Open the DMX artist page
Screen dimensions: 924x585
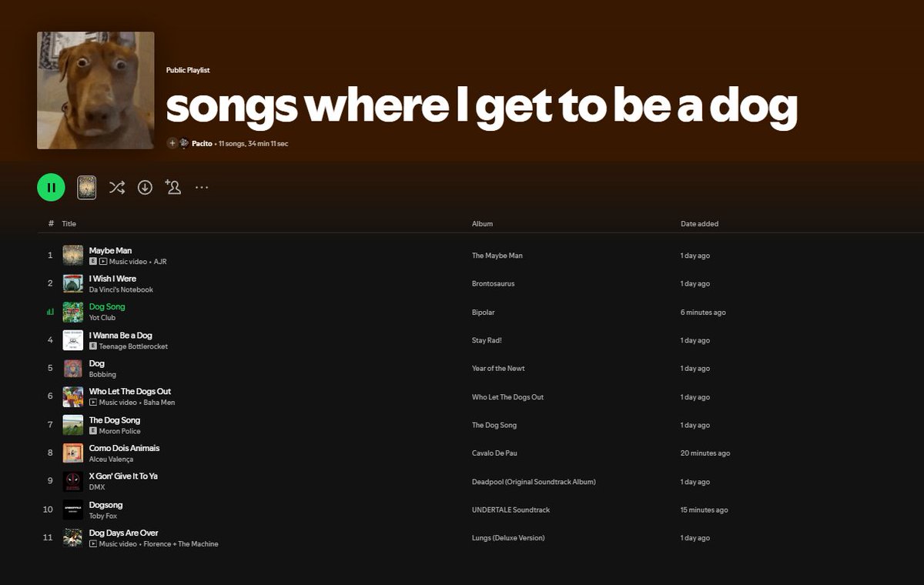click(97, 487)
